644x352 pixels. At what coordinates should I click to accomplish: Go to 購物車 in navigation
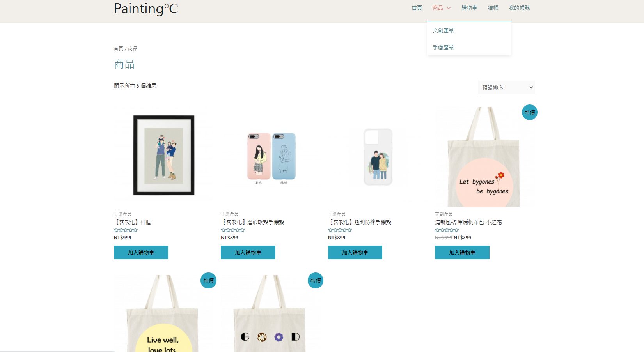tap(469, 8)
